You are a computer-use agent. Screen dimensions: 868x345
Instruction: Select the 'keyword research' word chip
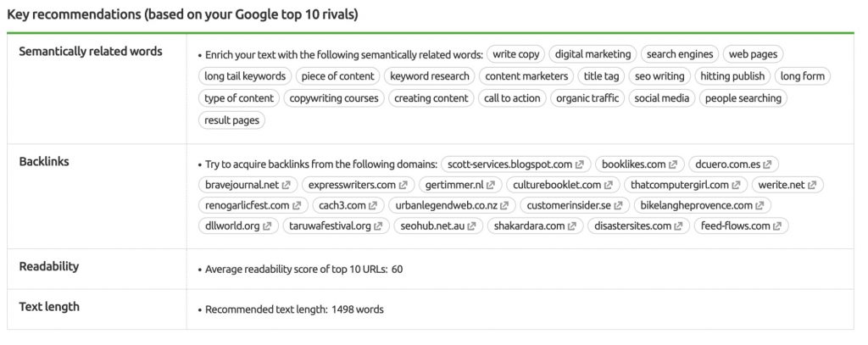point(430,76)
